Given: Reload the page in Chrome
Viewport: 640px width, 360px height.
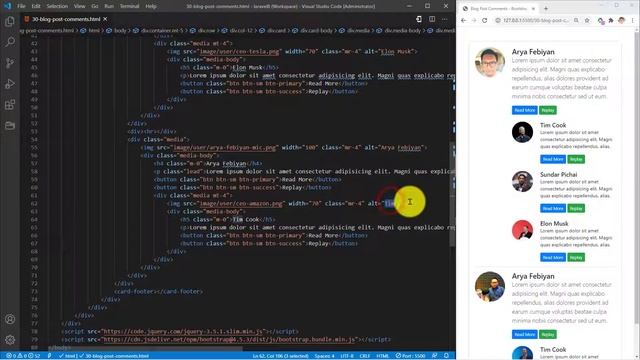Looking at the screenshot, I should (484, 20).
